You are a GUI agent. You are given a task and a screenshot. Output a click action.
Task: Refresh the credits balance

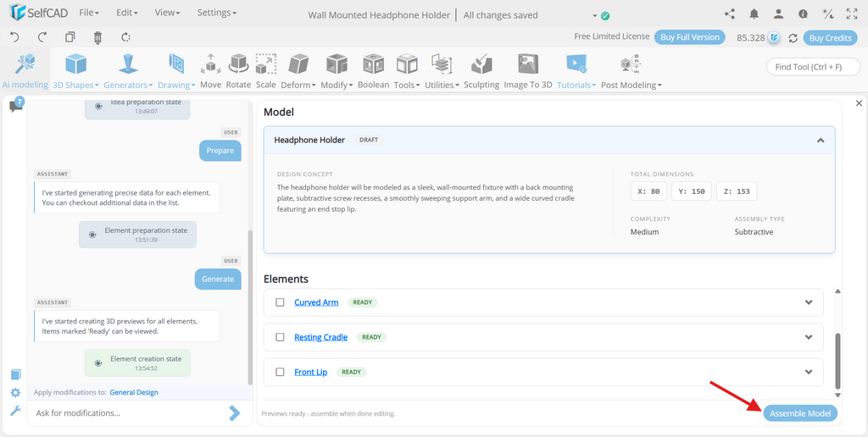pyautogui.click(x=793, y=37)
